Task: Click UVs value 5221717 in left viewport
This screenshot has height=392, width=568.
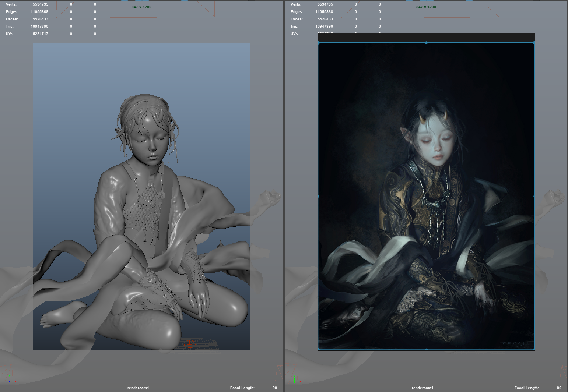Action: (x=41, y=34)
